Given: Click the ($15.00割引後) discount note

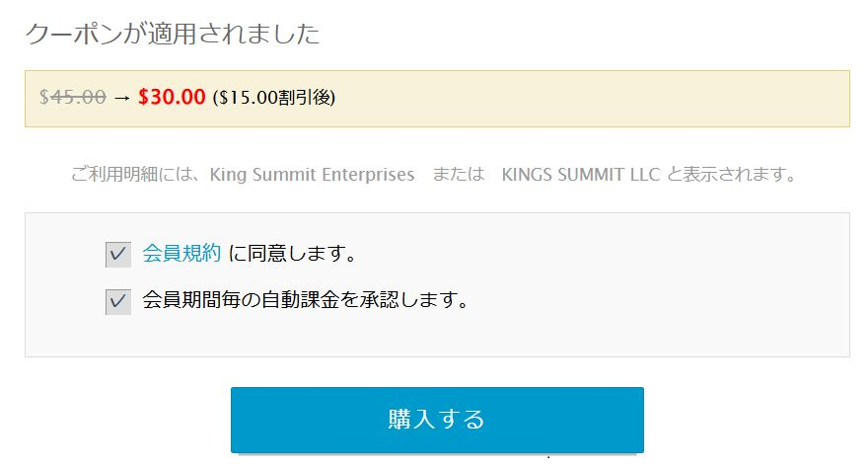Looking at the screenshot, I should [x=274, y=98].
